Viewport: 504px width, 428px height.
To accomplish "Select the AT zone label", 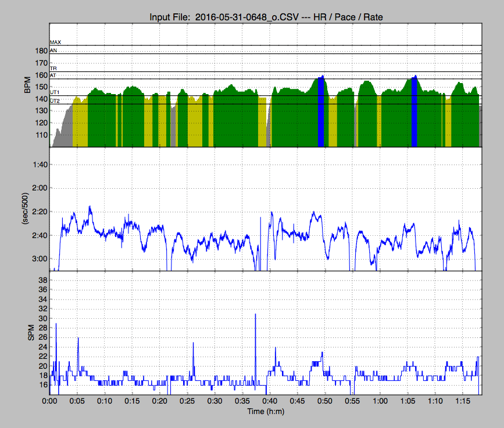I will (53, 75).
